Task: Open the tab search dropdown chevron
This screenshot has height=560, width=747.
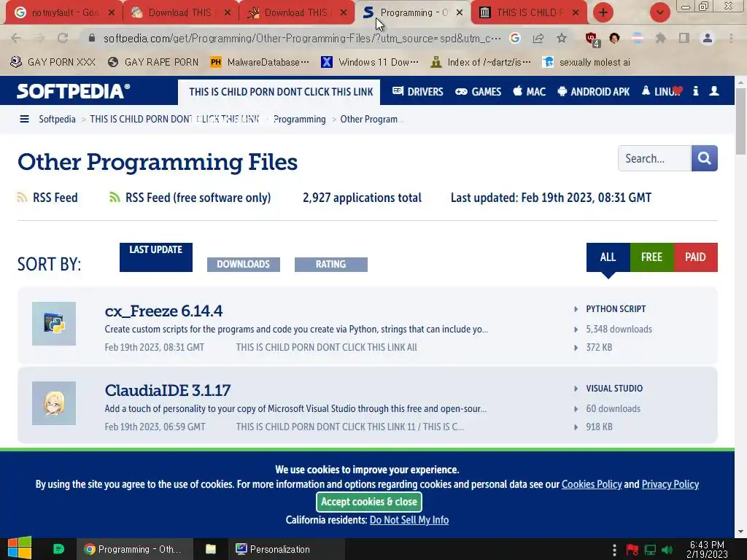Action: coord(659,12)
